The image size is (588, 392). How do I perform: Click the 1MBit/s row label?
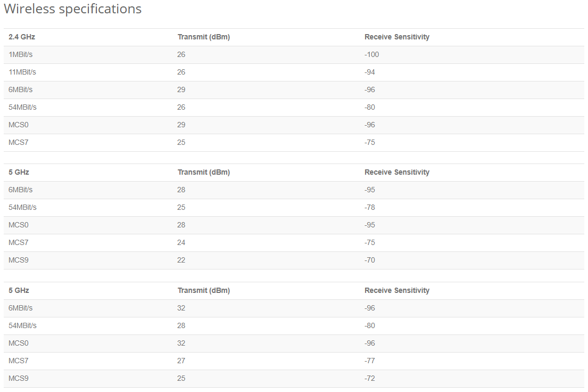21,54
